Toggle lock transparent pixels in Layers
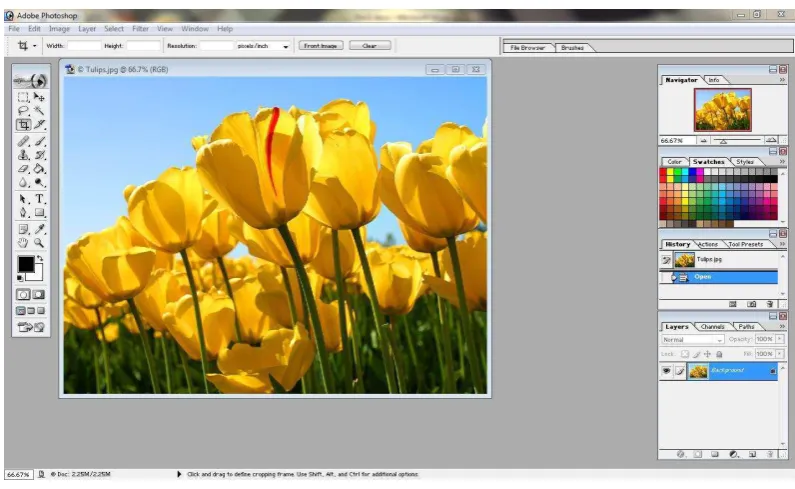Viewport: 795px width, 489px height. point(685,354)
